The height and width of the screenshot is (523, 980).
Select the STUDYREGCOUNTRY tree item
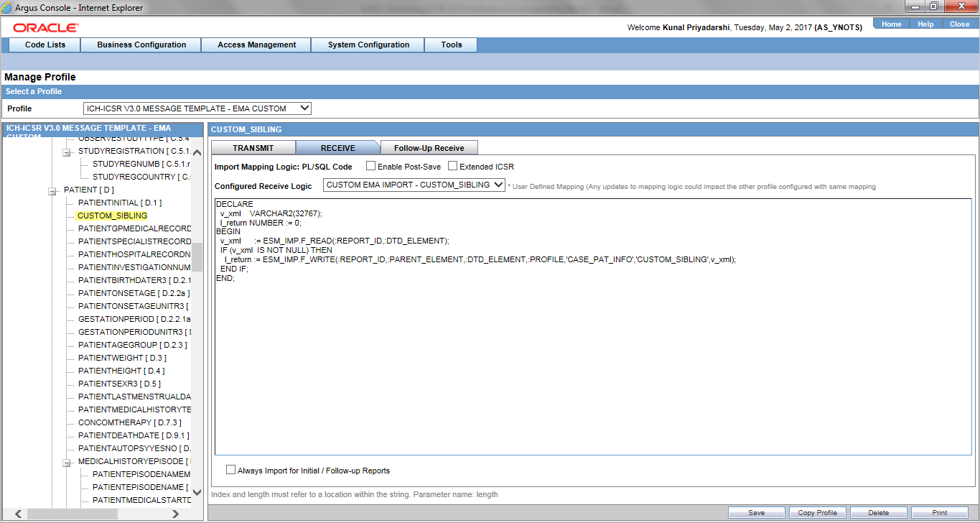point(141,177)
